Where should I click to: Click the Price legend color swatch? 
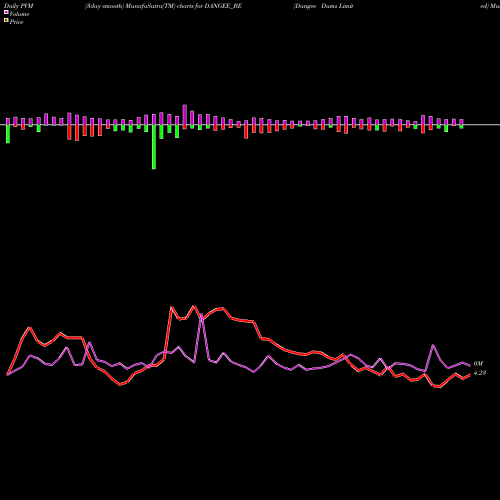pyautogui.click(x=6, y=21)
